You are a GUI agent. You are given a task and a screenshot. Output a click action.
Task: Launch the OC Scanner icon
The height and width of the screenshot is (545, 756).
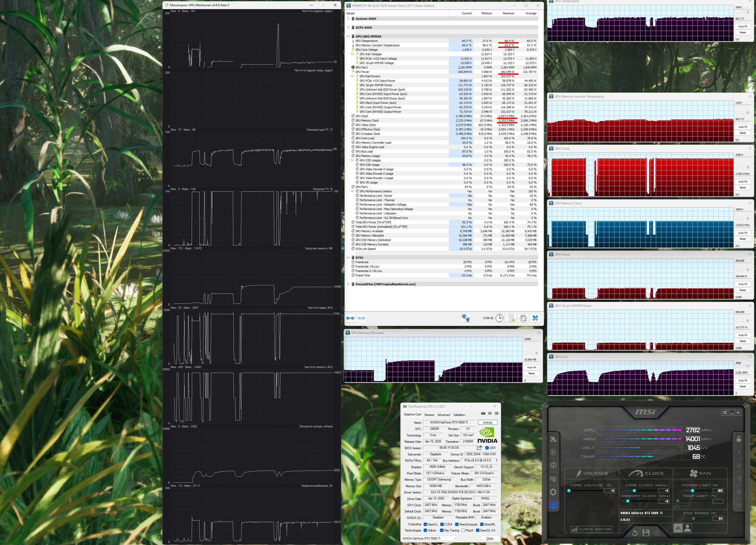pos(553,479)
